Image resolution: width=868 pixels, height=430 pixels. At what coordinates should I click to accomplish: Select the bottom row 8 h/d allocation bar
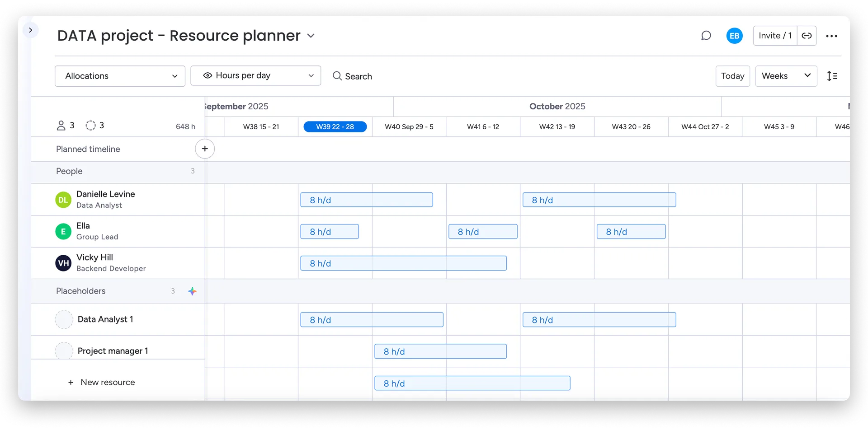[472, 383]
